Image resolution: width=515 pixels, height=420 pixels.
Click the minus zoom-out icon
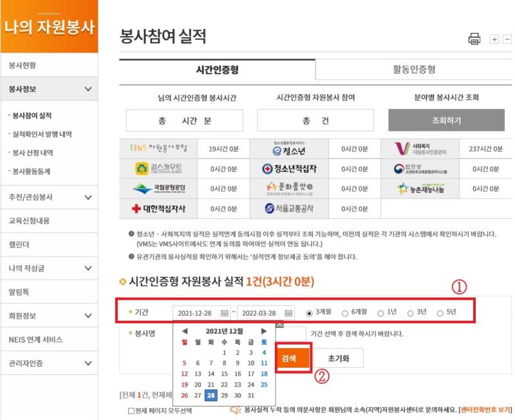(507, 39)
